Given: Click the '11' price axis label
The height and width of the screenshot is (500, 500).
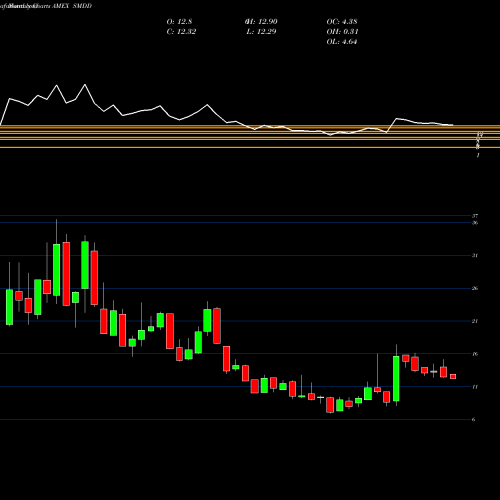Looking at the screenshot, I should 475,387.
